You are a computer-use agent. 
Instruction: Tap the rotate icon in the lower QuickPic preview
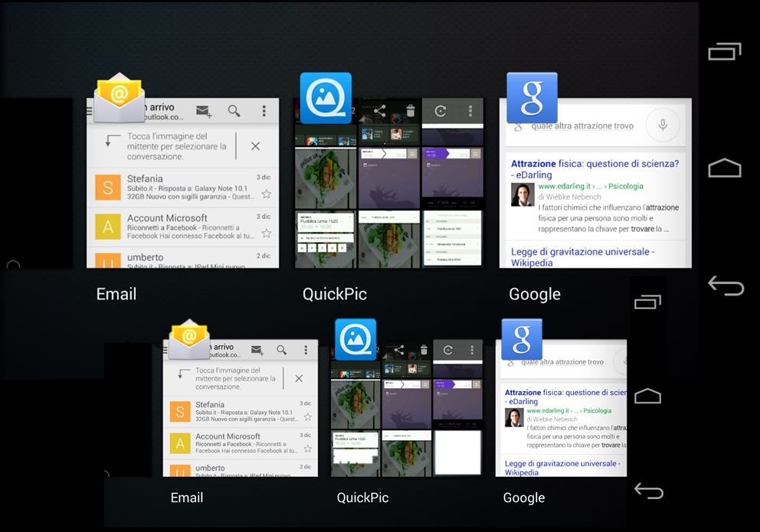[x=448, y=350]
